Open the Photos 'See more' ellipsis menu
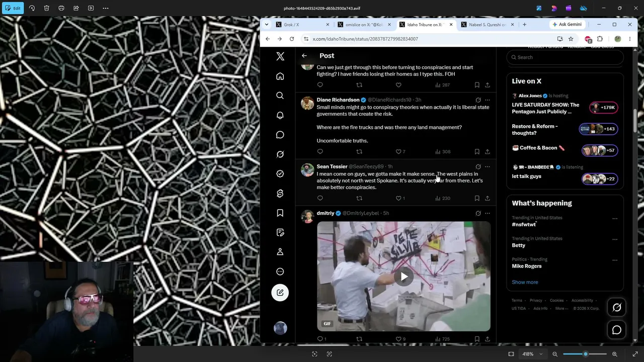This screenshot has height=362, width=644. coord(106,8)
